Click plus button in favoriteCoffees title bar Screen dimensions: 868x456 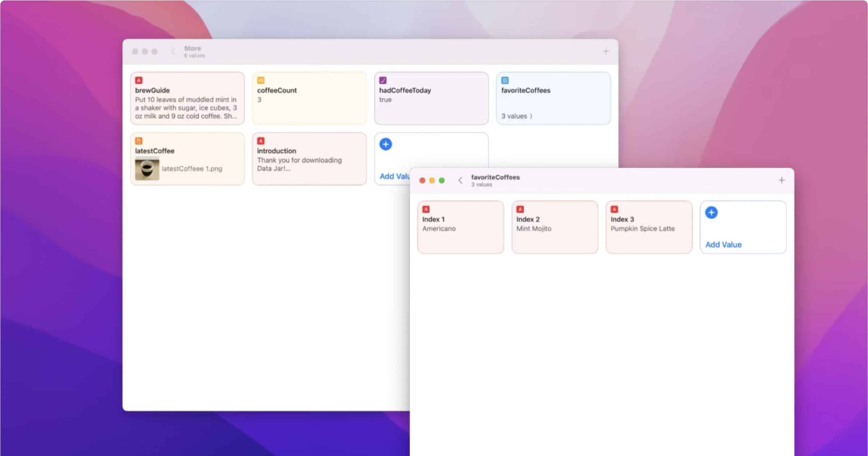[x=782, y=180]
